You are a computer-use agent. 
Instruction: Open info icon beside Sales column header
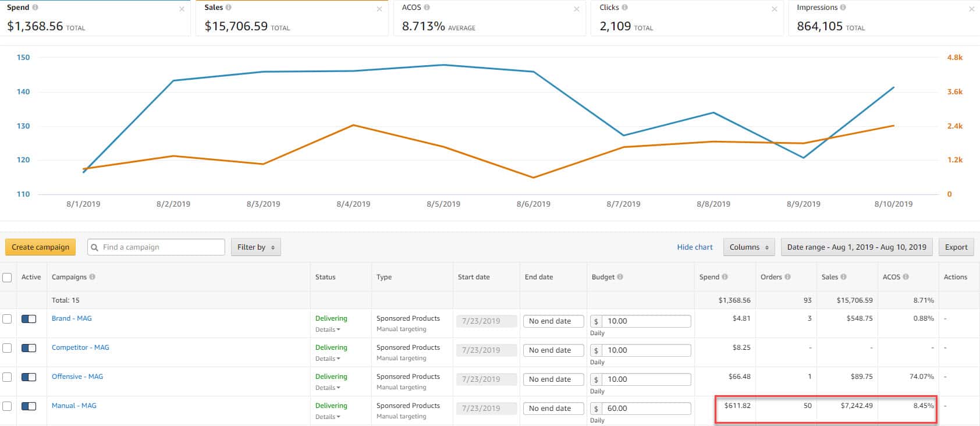click(843, 277)
